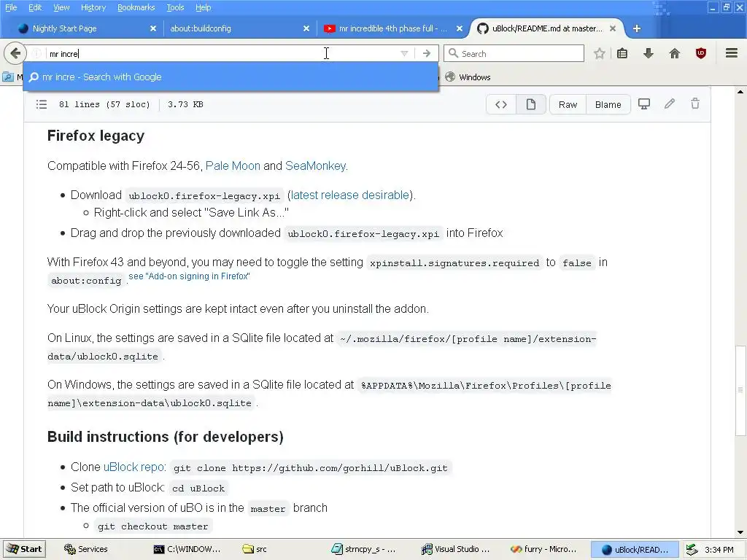Open the Edit menu

[35, 7]
